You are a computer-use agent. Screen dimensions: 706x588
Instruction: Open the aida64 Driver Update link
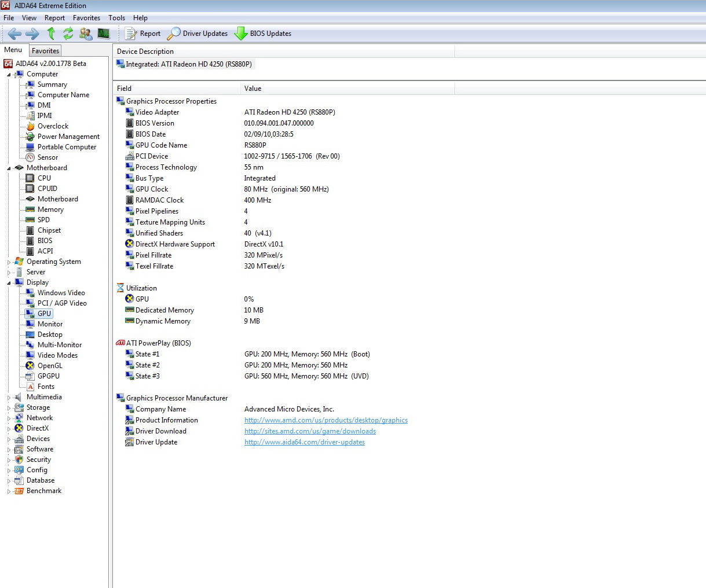coord(305,442)
